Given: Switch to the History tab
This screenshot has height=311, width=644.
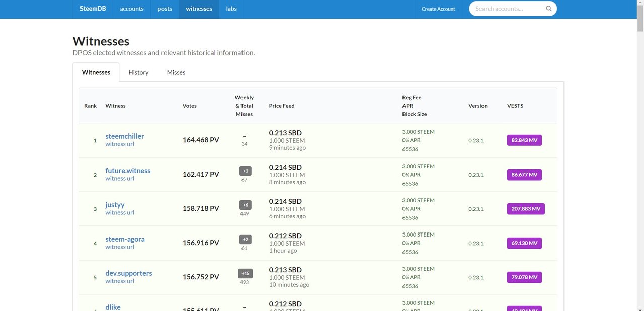Looking at the screenshot, I should coord(138,72).
